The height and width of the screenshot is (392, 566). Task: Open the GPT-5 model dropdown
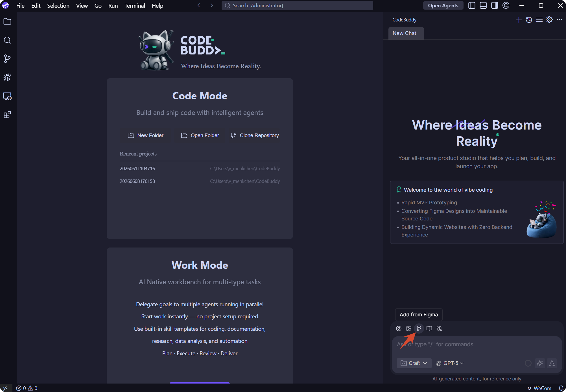click(450, 363)
